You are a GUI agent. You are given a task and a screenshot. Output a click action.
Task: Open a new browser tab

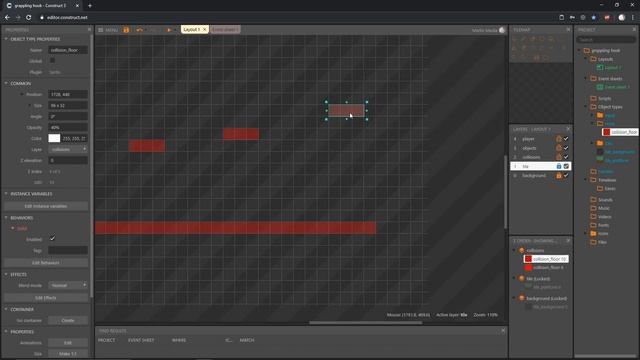point(90,6)
